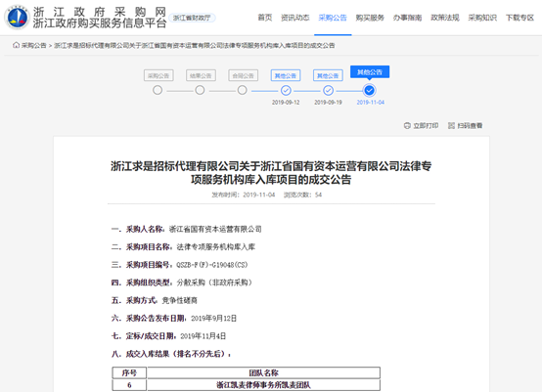
Task: Click the home icon in breadcrumb
Action: 16,45
